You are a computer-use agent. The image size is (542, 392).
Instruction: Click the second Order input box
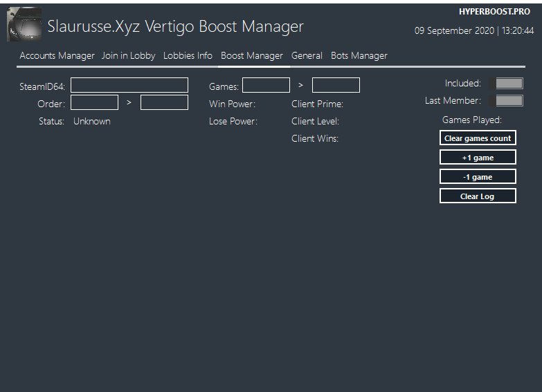tap(164, 102)
